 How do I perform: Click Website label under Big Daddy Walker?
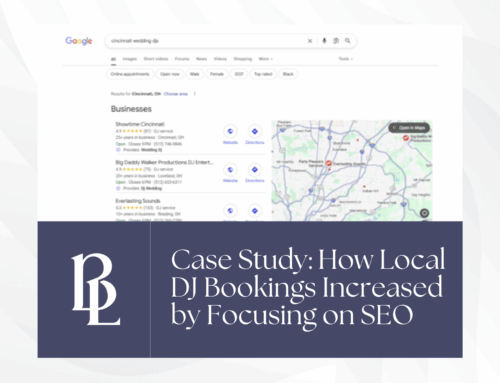pyautogui.click(x=230, y=181)
